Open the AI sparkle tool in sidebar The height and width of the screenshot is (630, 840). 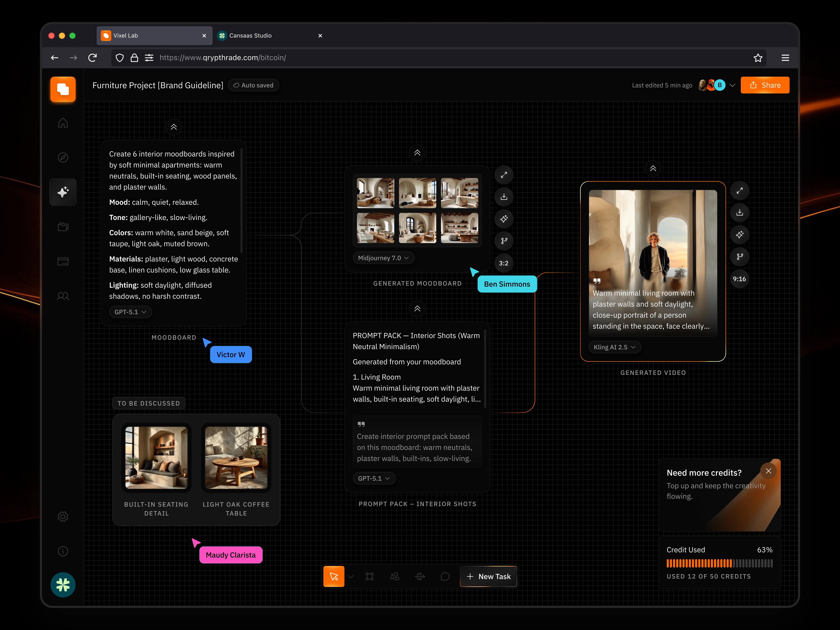(63, 192)
